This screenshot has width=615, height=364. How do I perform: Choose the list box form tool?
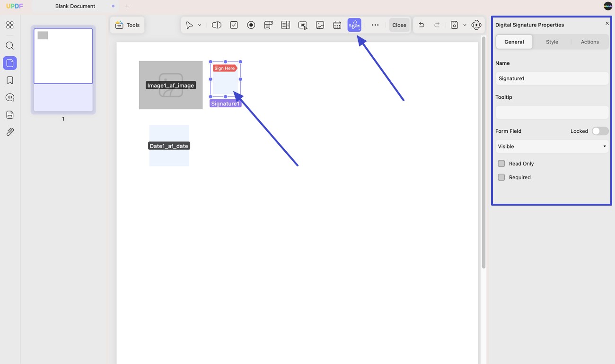pyautogui.click(x=285, y=25)
